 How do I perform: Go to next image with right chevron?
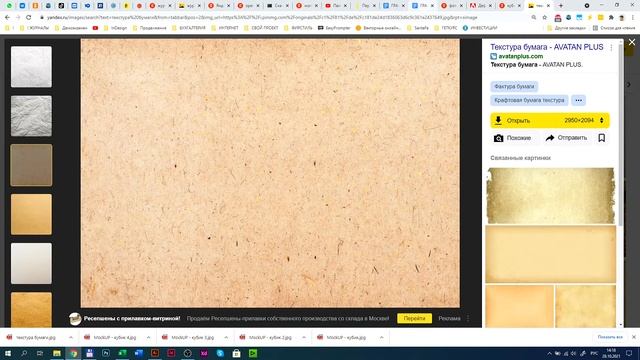629,84
